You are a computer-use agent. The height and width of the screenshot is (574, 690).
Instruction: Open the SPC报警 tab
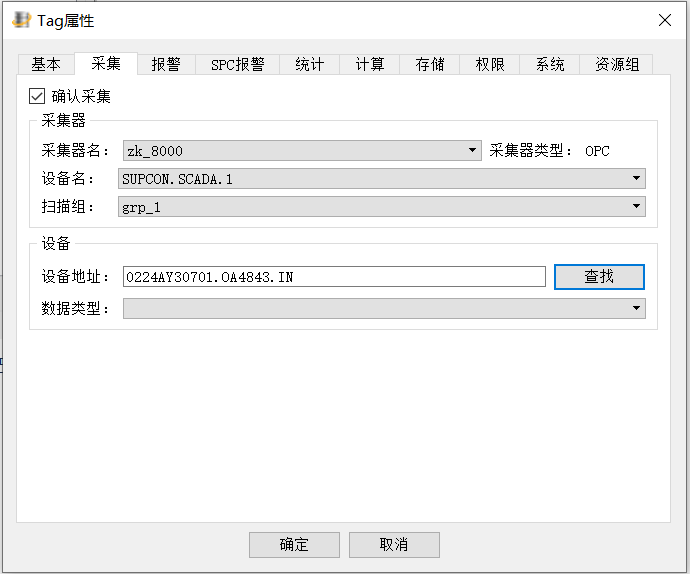pyautogui.click(x=238, y=65)
